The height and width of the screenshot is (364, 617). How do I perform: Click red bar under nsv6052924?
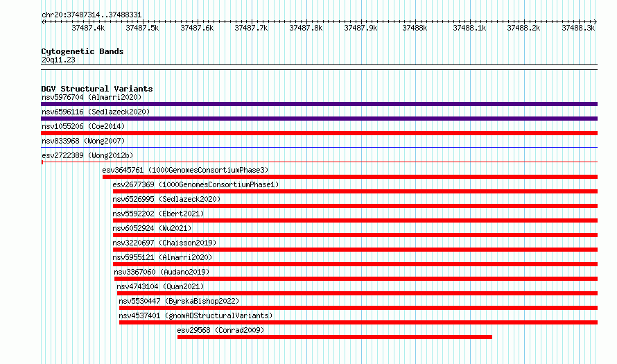click(x=356, y=235)
